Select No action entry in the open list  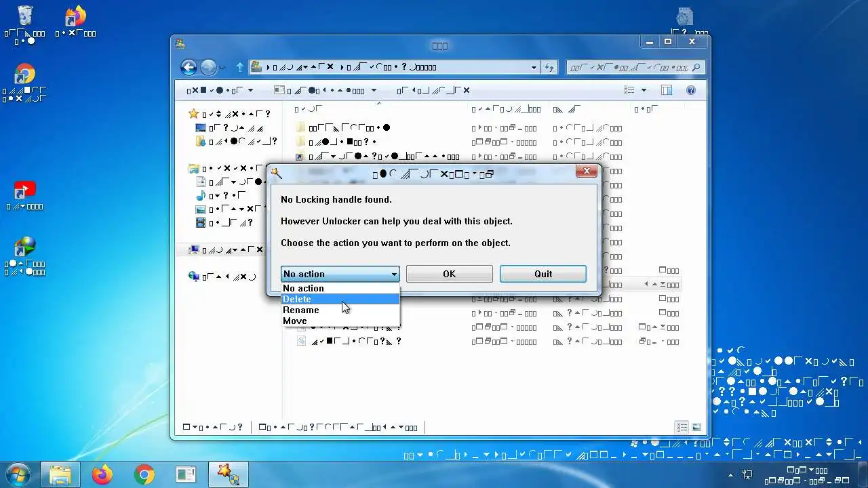tap(340, 288)
